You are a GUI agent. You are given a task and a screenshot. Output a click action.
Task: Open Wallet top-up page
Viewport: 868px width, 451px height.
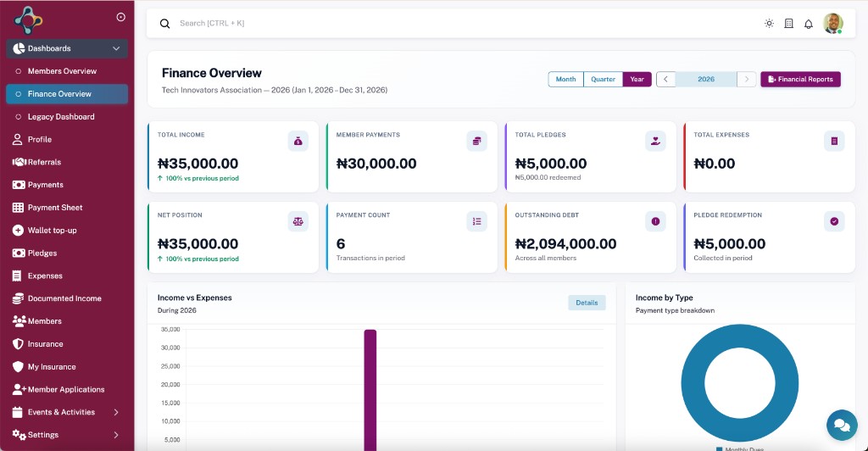(x=67, y=231)
